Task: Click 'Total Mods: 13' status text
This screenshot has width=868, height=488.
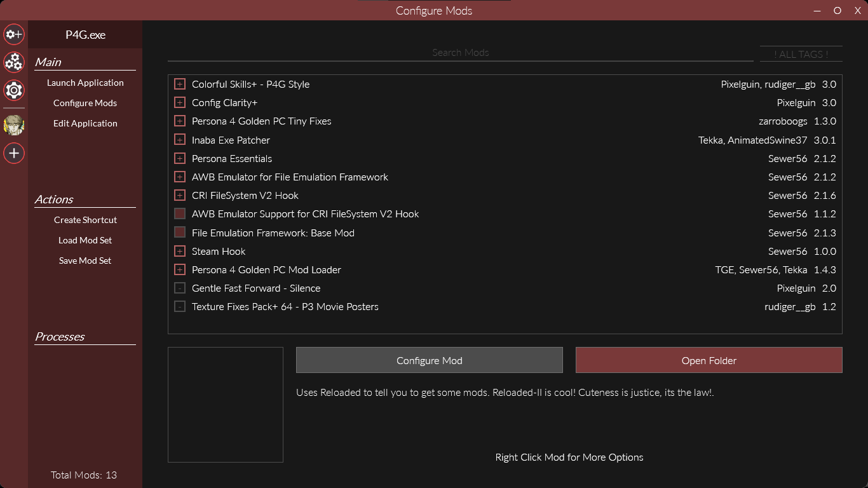Action: (x=84, y=475)
